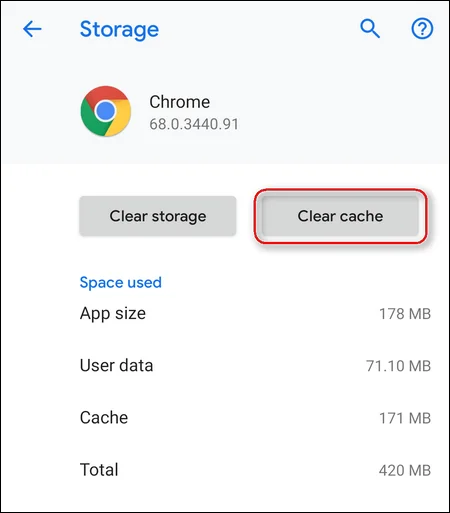Click the Clear cache button

340,216
